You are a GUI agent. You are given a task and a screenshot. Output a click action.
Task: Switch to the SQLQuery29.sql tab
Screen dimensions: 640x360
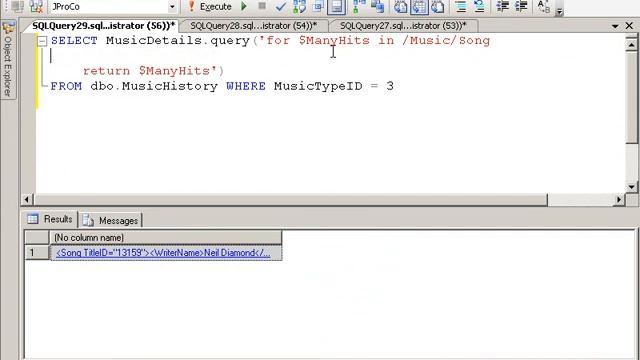pos(103,26)
